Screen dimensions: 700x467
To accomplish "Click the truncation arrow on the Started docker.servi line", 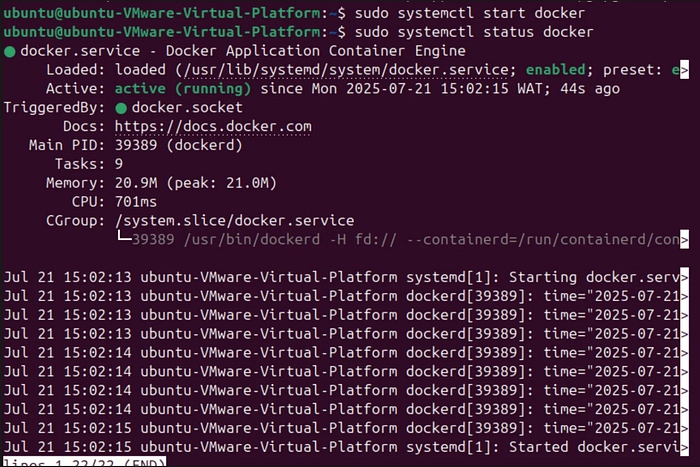I will [684, 447].
